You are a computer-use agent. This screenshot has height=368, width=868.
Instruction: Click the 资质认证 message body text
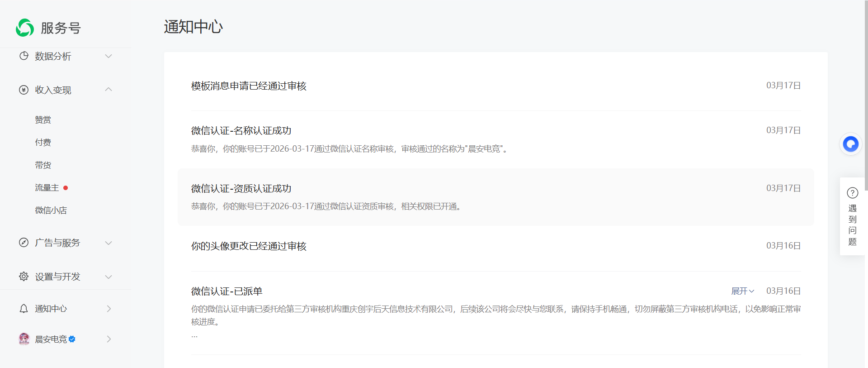point(327,206)
